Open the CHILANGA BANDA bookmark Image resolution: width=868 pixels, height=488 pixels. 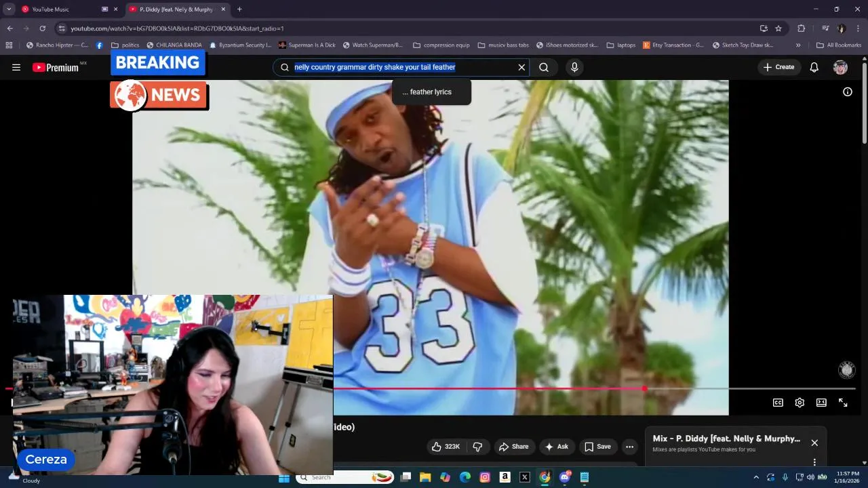click(x=174, y=45)
